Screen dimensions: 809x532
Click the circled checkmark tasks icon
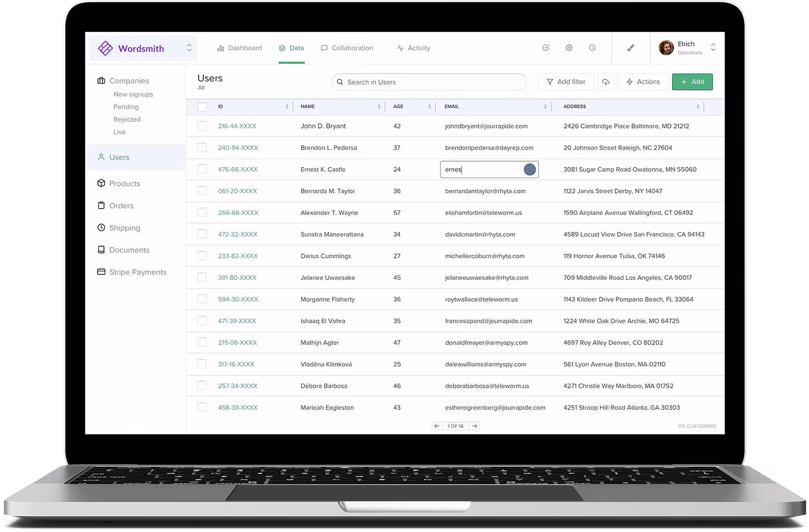pyautogui.click(x=546, y=47)
